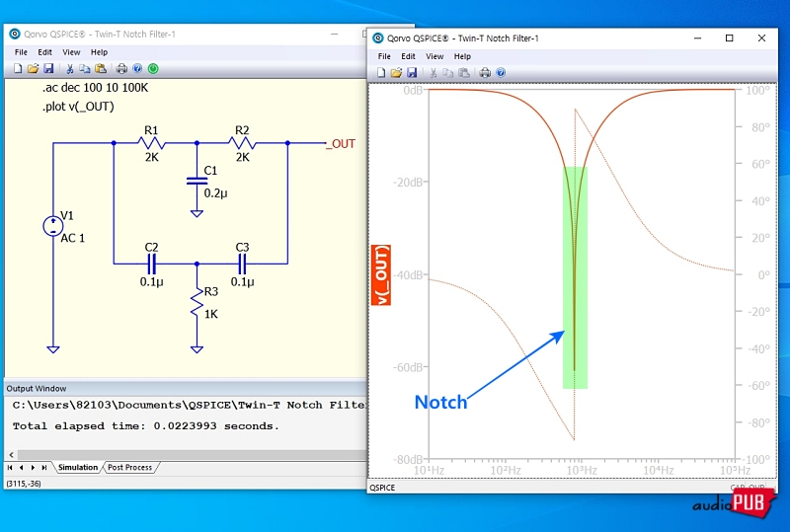Click Cut icon in waveform window toolbar

click(433, 73)
